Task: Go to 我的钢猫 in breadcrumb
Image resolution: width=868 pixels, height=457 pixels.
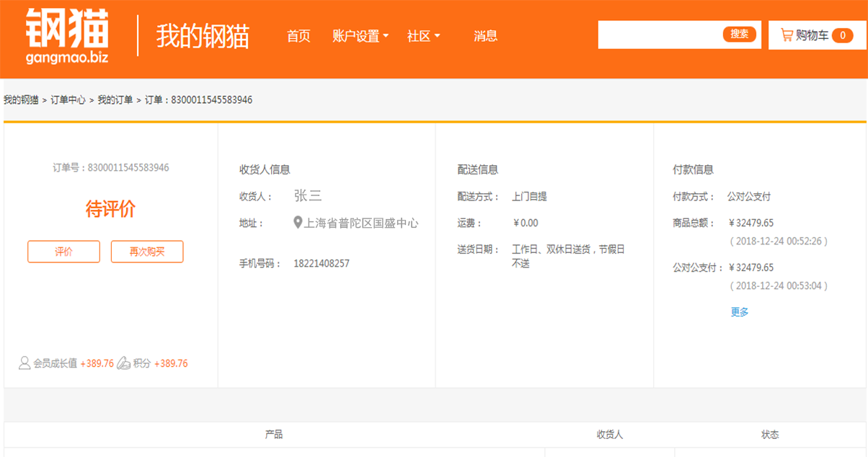Action: pos(21,99)
